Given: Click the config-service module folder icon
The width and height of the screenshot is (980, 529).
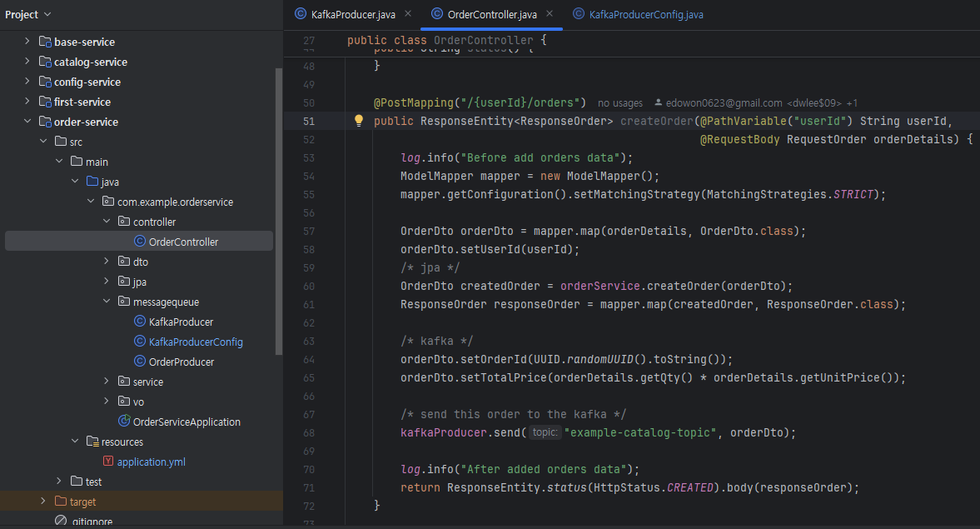Looking at the screenshot, I should pyautogui.click(x=45, y=82).
